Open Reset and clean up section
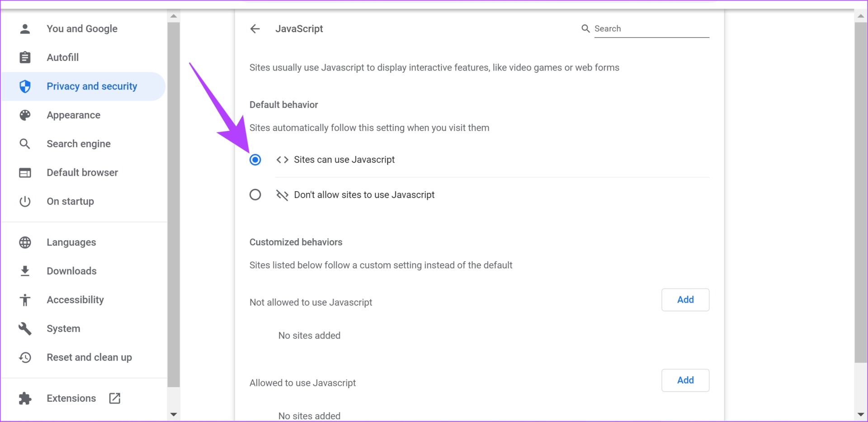This screenshot has height=422, width=868. (x=89, y=357)
